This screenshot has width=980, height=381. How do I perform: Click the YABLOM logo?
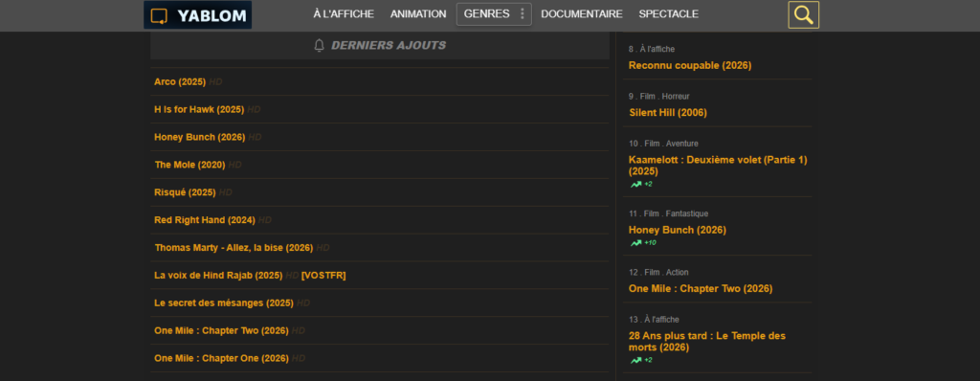(197, 15)
